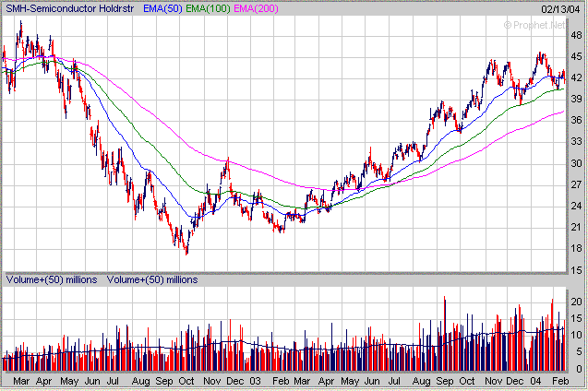Click price axis value 36
Viewport: 588px width, 391px height.
[576, 120]
